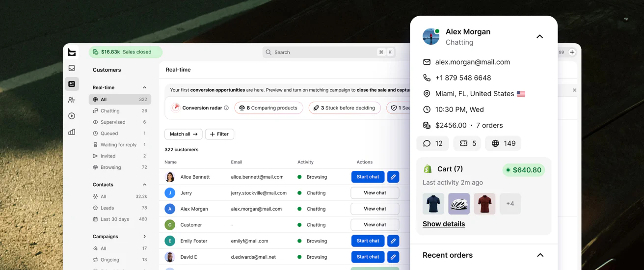Start chat with David E
644x270 pixels.
tap(368, 257)
